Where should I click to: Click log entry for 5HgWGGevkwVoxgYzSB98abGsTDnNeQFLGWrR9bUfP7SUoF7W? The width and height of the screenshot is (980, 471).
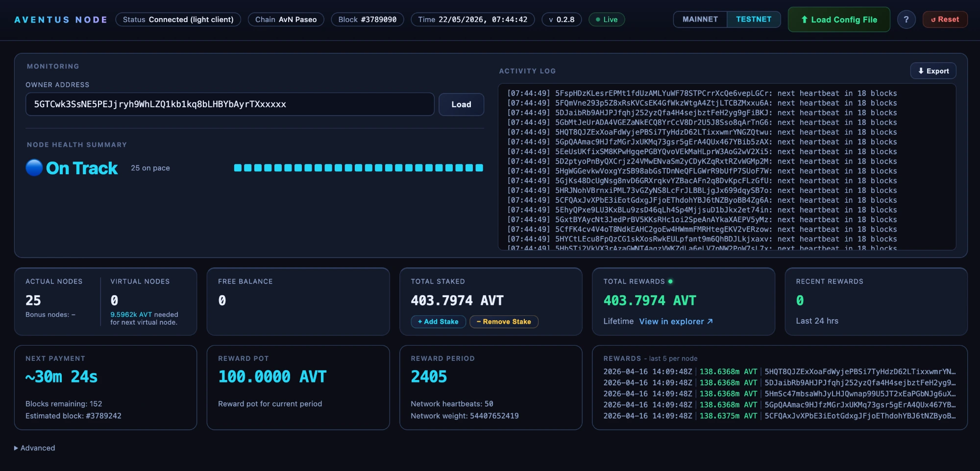pos(702,171)
